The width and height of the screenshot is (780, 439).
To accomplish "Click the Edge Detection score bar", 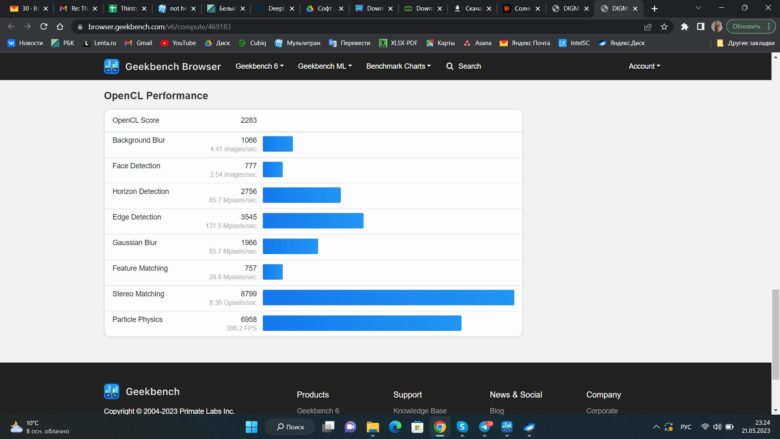I will (313, 221).
